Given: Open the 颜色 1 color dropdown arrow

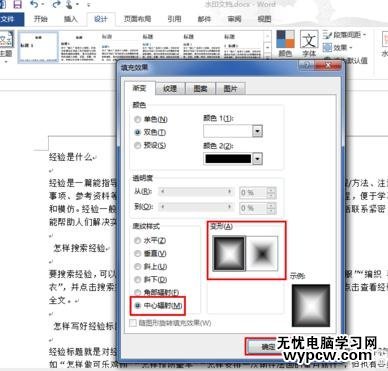Looking at the screenshot, I should pos(257,131).
